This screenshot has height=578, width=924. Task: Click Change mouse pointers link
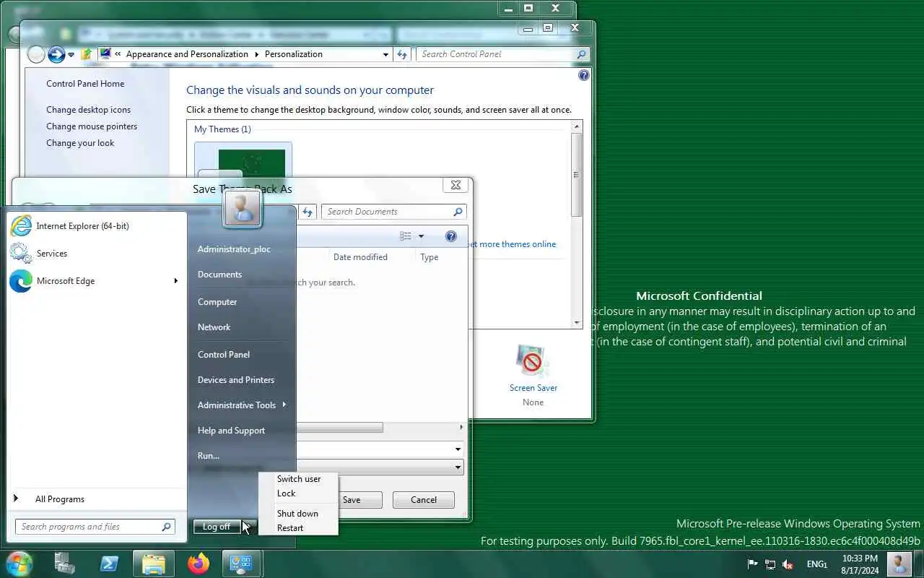point(92,126)
